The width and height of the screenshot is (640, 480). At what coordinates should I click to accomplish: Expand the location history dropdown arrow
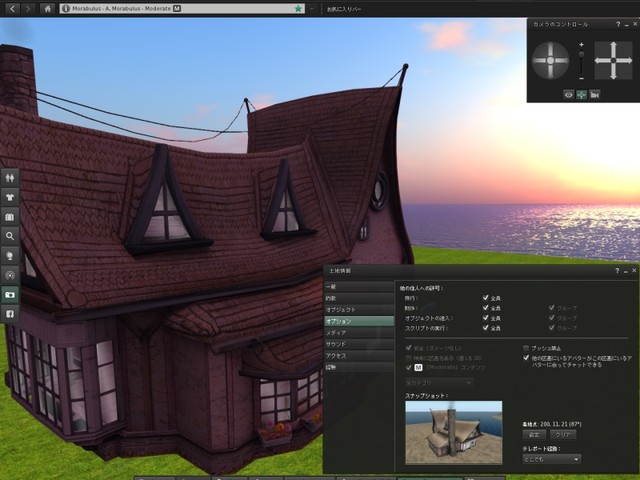click(312, 8)
